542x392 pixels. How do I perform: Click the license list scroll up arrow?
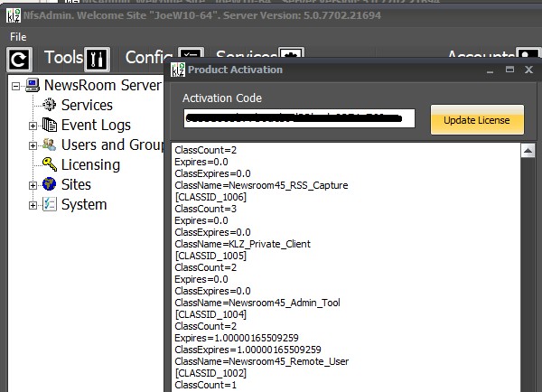[528, 150]
